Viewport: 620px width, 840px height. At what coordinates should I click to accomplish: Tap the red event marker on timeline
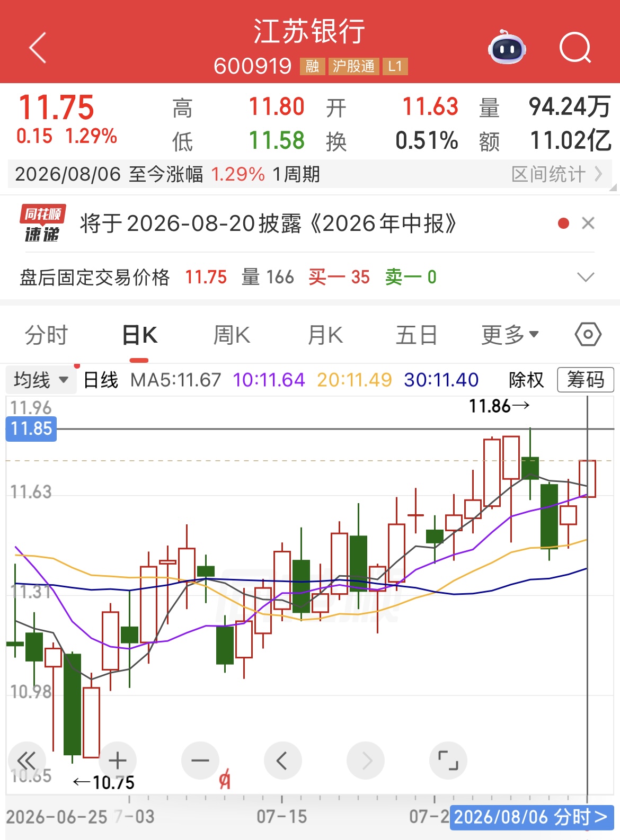click(225, 780)
